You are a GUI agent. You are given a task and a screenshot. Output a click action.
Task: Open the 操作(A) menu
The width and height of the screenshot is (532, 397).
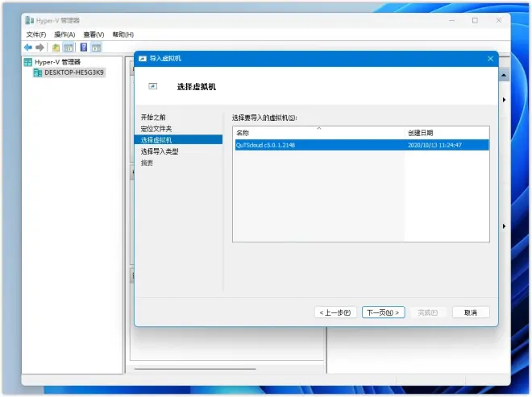[x=64, y=35]
